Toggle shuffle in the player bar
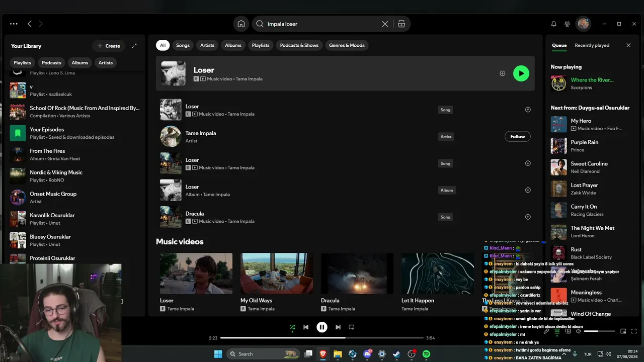Screen dimensions: 644x362 (x=292, y=327)
